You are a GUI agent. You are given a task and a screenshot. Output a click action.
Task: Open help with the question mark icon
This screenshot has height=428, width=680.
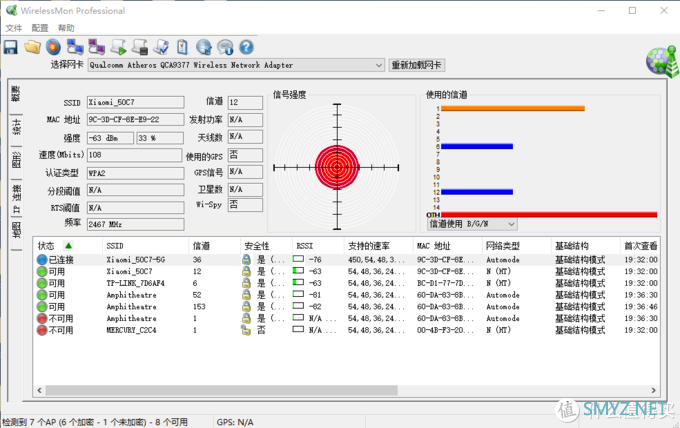click(246, 47)
